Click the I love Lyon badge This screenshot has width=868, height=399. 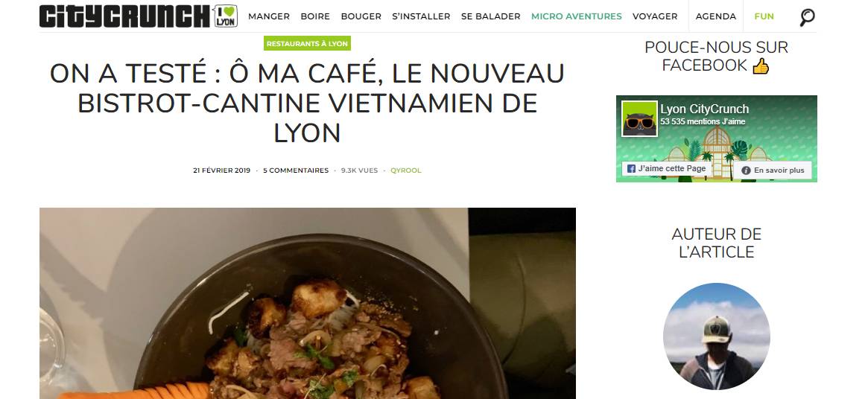[225, 16]
